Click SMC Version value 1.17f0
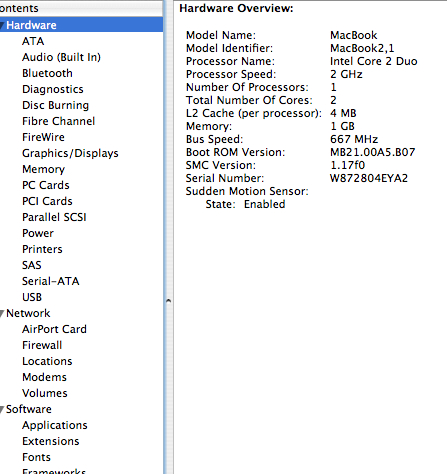The image size is (447, 474). pyautogui.click(x=347, y=165)
